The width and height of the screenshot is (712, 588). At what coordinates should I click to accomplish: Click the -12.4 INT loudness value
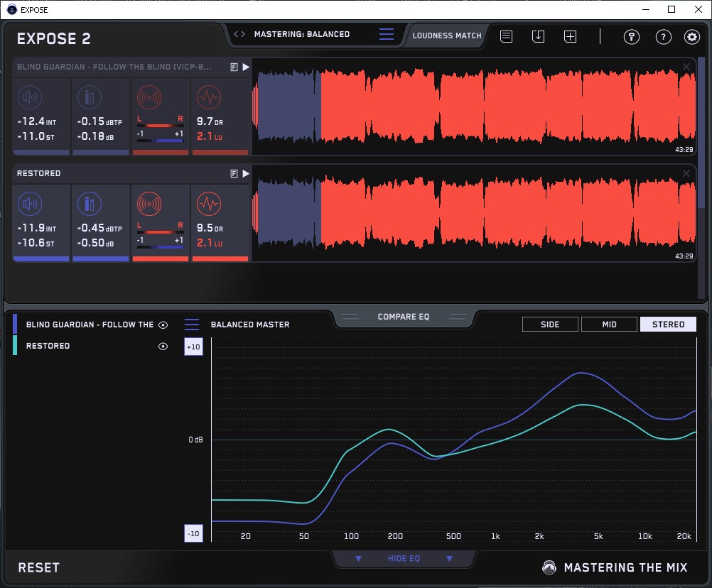(37, 121)
